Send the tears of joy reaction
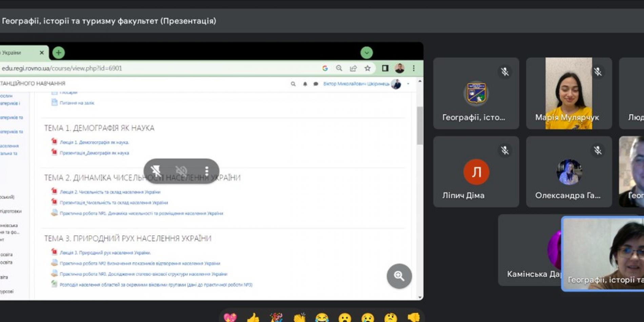The height and width of the screenshot is (322, 644). [x=322, y=318]
